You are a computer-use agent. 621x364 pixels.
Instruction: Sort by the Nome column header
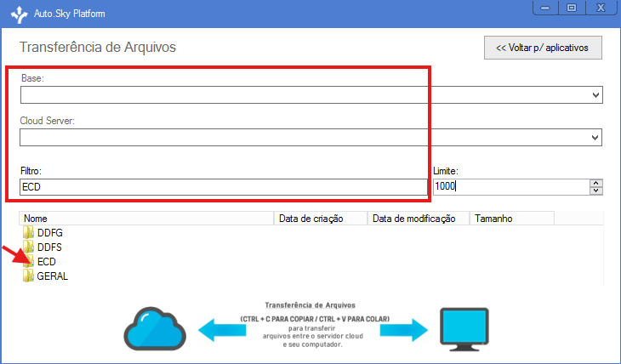(x=146, y=219)
